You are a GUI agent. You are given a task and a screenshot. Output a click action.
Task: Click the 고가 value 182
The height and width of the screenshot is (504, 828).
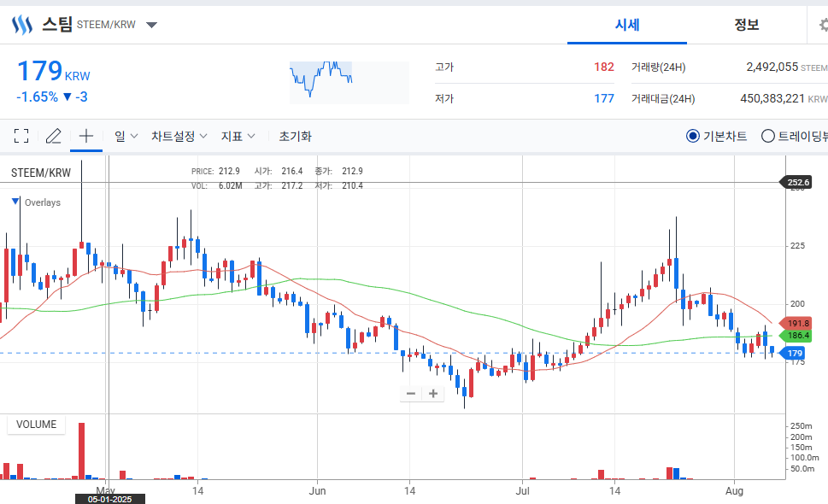pyautogui.click(x=603, y=67)
